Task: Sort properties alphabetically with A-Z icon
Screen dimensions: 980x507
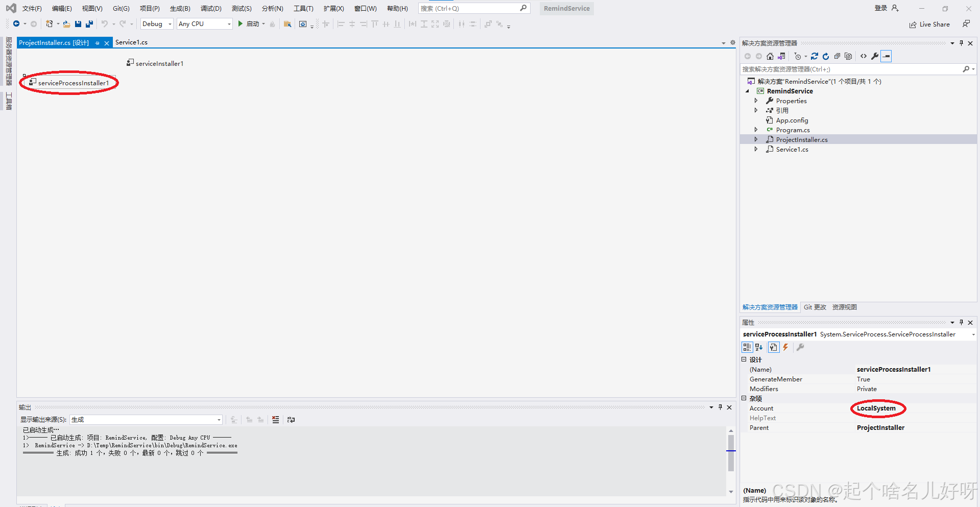Action: point(759,347)
